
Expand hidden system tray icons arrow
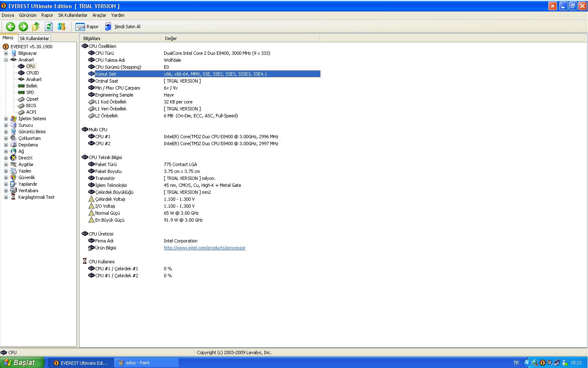click(527, 363)
